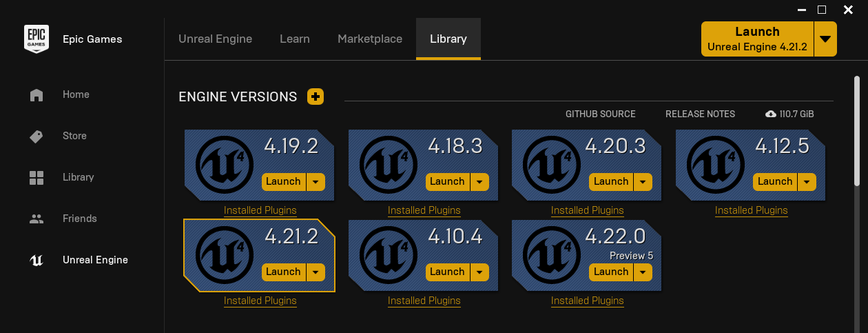Click the vertical scrollbar on the right

857,130
